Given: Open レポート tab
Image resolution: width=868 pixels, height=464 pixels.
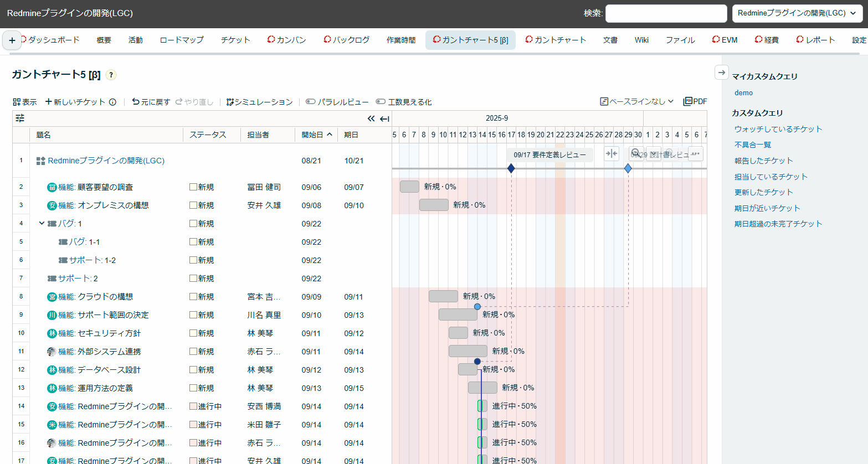Looking at the screenshot, I should tap(815, 40).
